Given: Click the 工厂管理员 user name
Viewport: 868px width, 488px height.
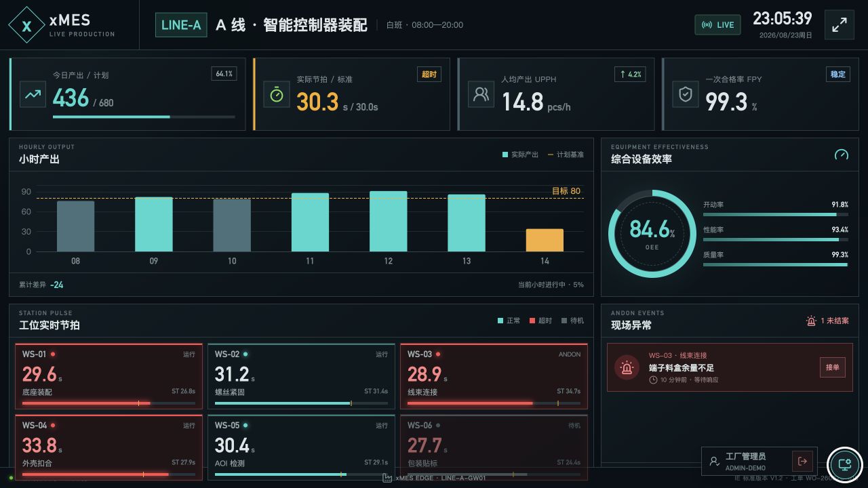Looking at the screenshot, I should pos(745,457).
